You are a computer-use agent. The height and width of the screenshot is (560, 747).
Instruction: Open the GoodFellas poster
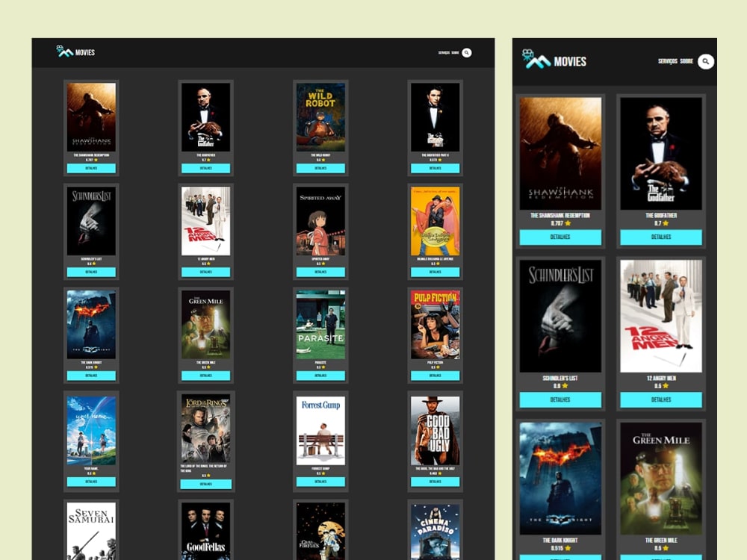click(206, 531)
